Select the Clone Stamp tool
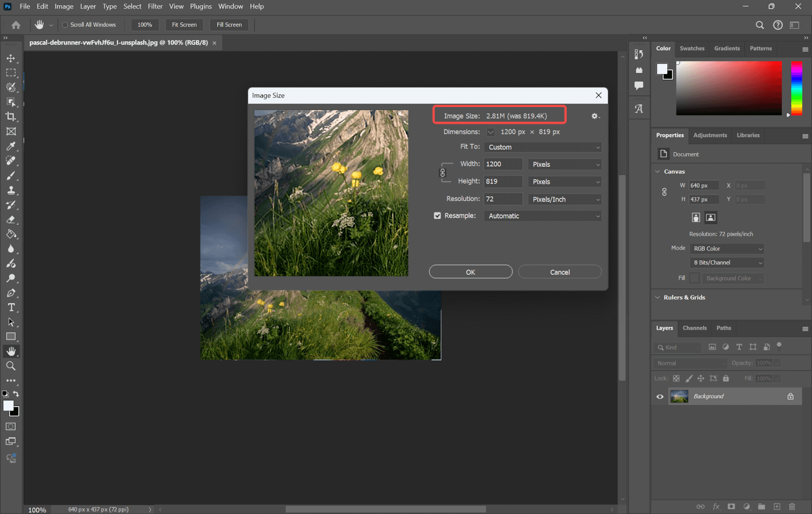 (x=11, y=190)
